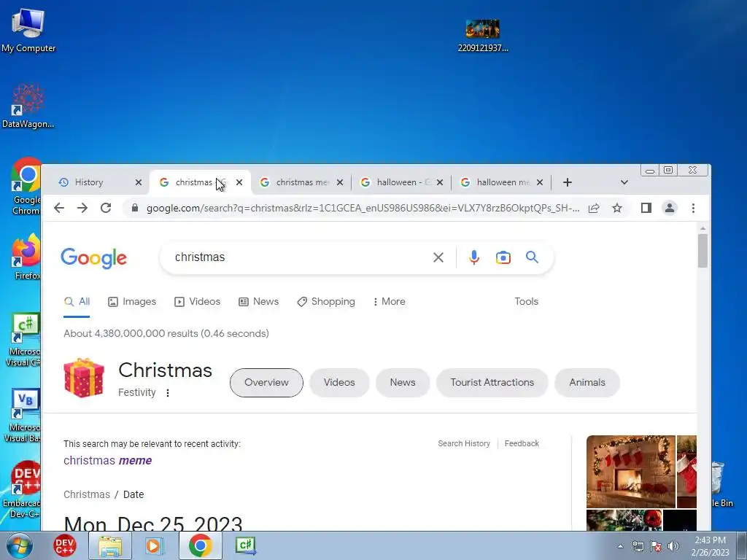Open the Search History link
The height and width of the screenshot is (560, 747).
pyautogui.click(x=463, y=443)
